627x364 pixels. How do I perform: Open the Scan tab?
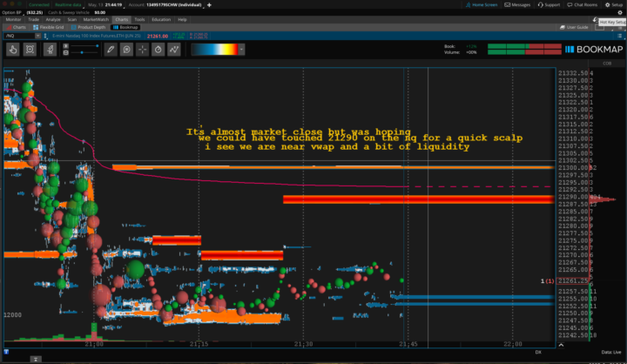click(72, 20)
